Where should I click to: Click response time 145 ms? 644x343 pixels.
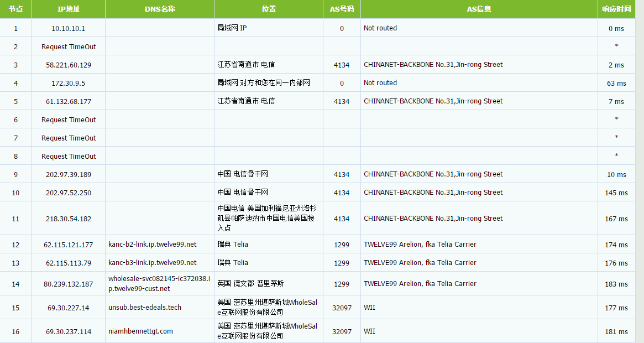(x=616, y=193)
